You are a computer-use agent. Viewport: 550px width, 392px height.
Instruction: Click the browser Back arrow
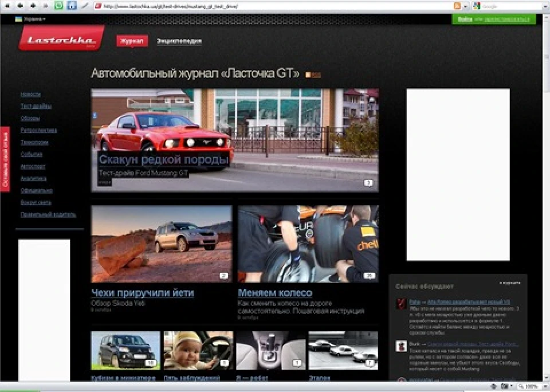click(x=19, y=6)
